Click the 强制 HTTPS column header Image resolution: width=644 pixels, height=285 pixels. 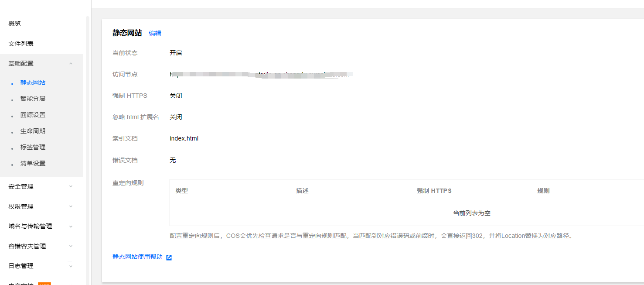(434, 191)
